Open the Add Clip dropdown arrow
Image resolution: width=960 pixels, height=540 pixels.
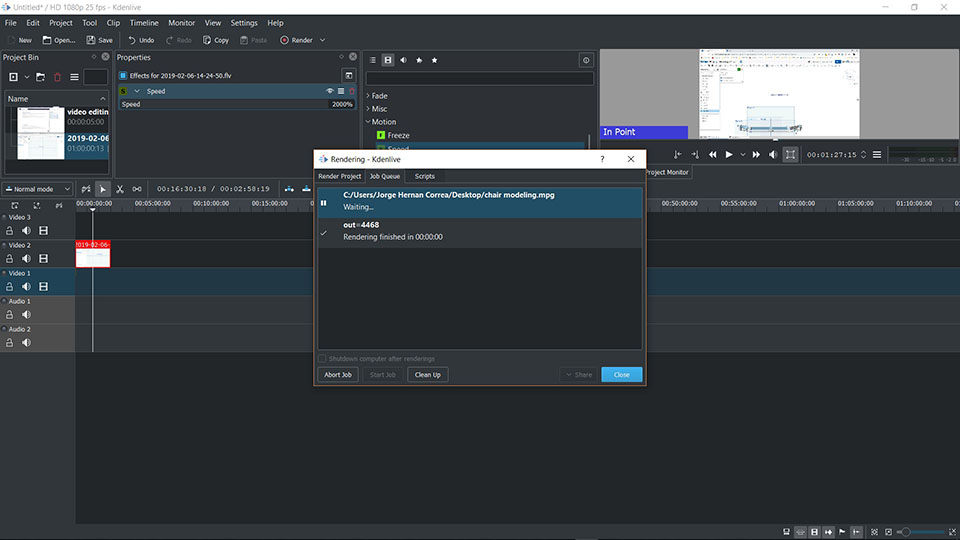(27, 77)
